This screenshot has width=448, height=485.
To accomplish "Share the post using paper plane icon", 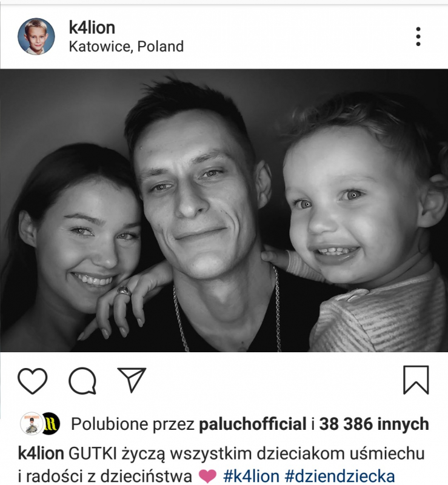I will coord(132,380).
